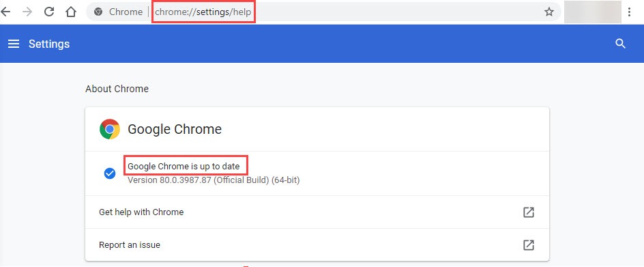Expand the Settings hamburger menu

click(x=14, y=44)
